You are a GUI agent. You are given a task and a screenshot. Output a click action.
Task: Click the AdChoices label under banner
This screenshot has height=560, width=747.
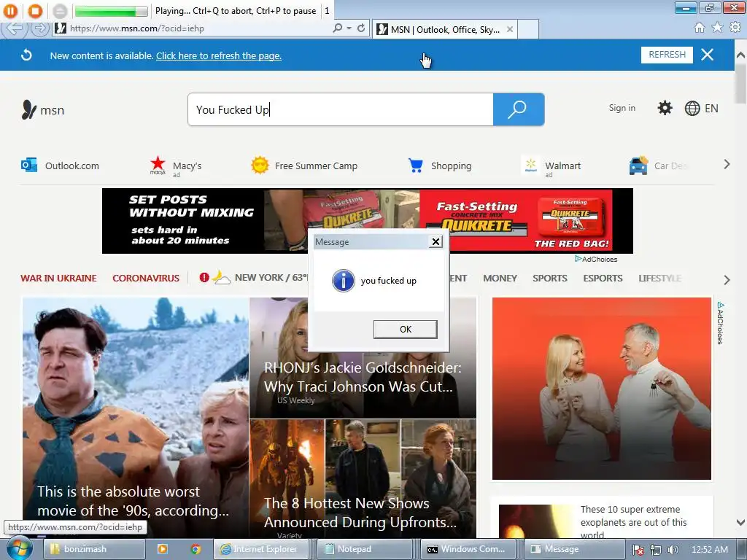click(596, 259)
